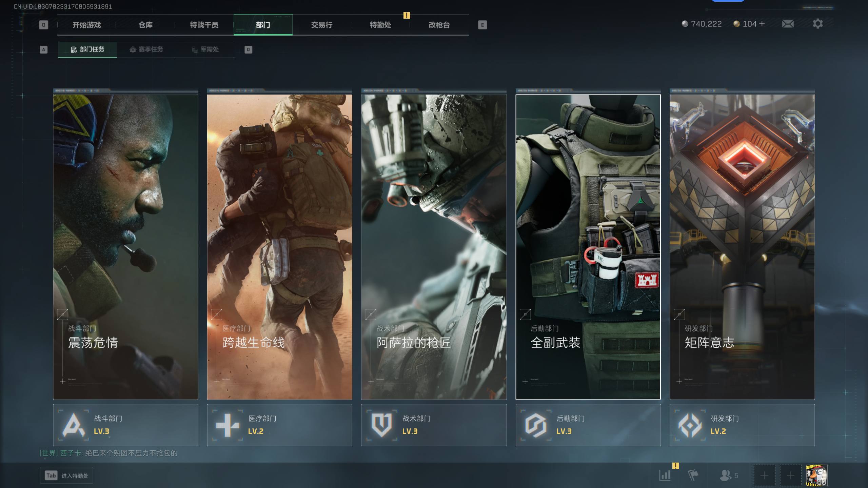Add currency with the plus beside 104

pos(762,24)
